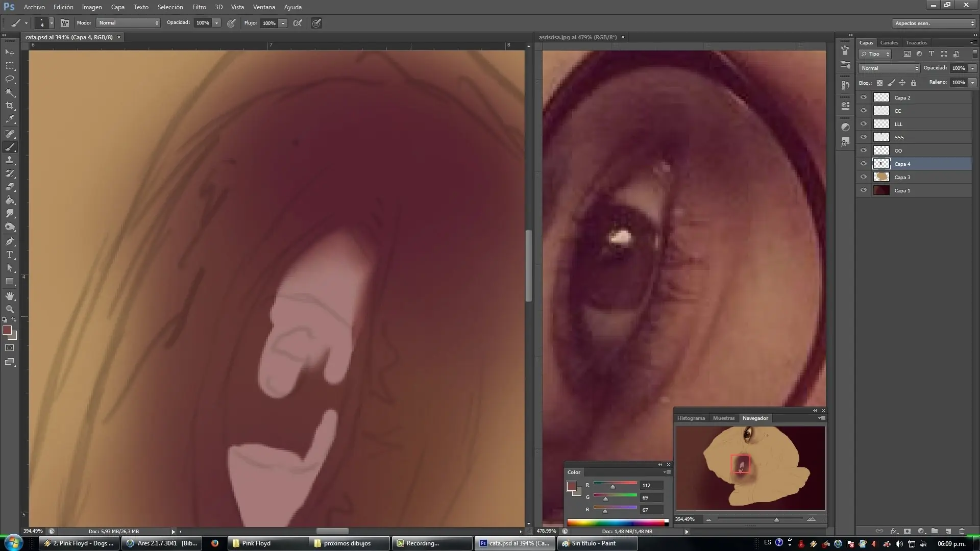Pick a color from the spectrum ramp
The height and width of the screenshot is (551, 980).
tap(618, 522)
